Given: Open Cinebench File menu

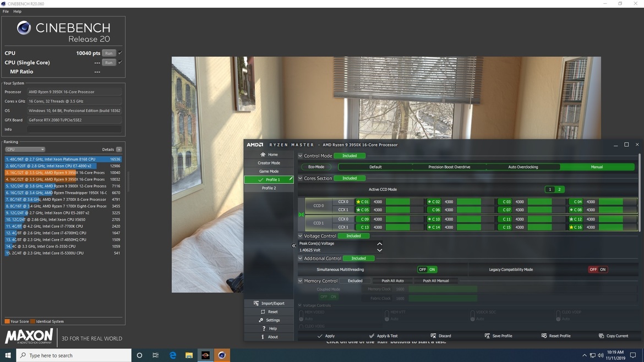Looking at the screenshot, I should click(6, 12).
